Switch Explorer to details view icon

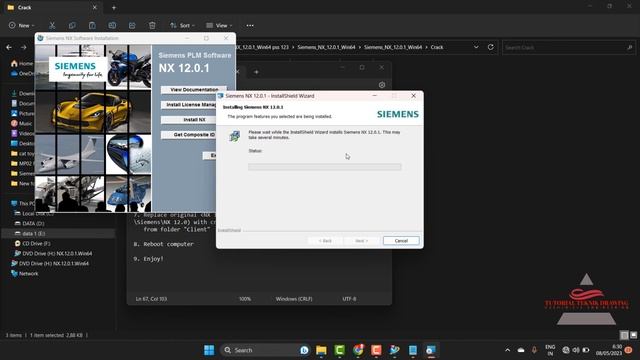coord(624,335)
